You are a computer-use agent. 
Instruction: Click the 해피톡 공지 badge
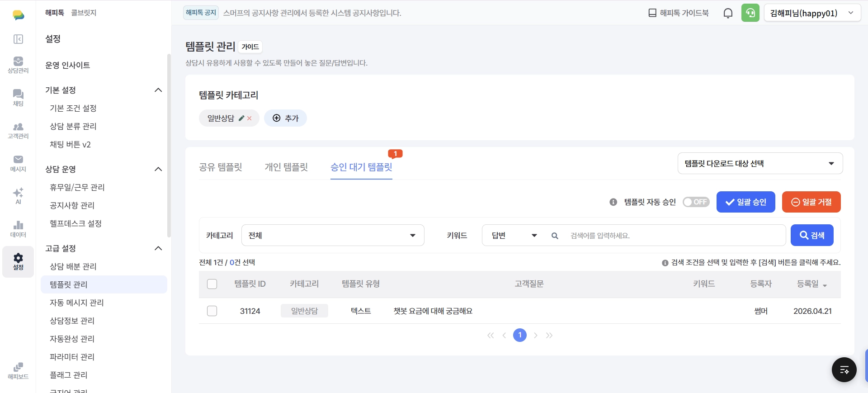coord(201,13)
